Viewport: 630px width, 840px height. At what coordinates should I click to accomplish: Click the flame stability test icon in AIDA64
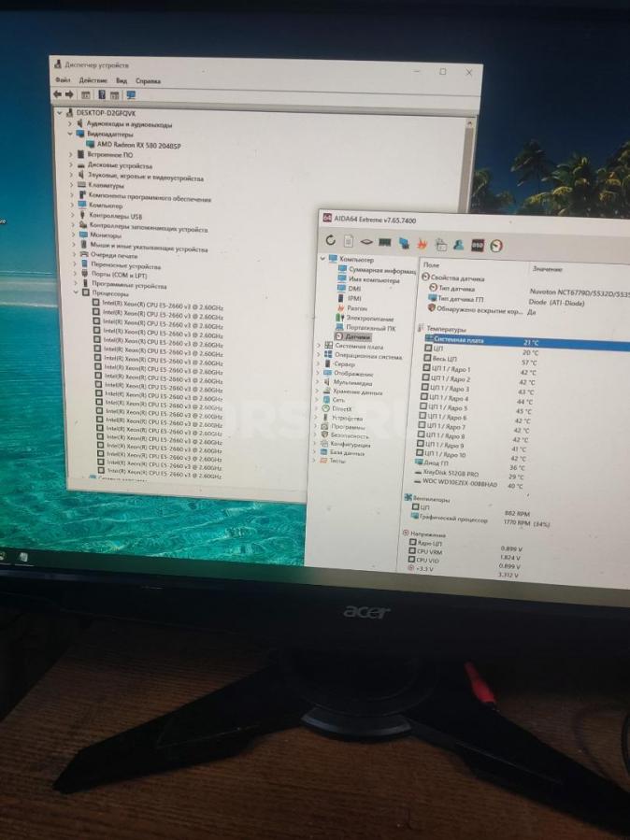coord(422,244)
